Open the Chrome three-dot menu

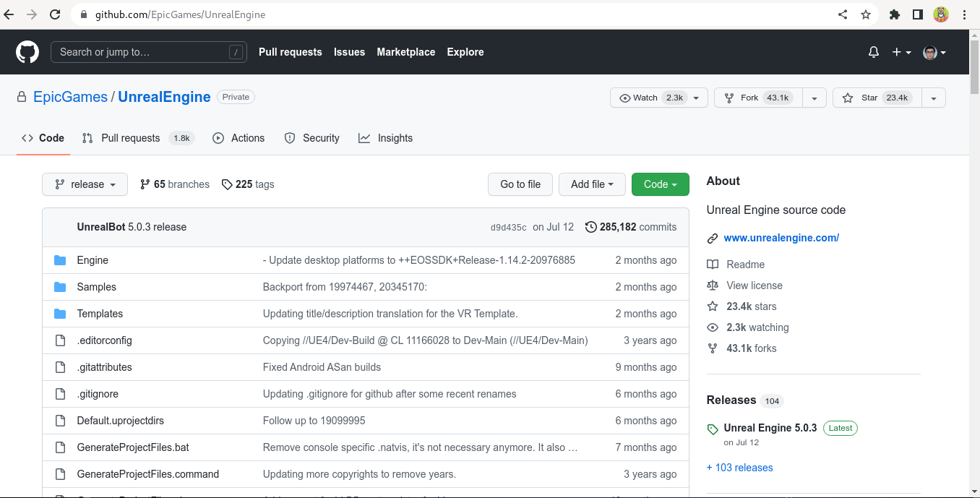965,14
